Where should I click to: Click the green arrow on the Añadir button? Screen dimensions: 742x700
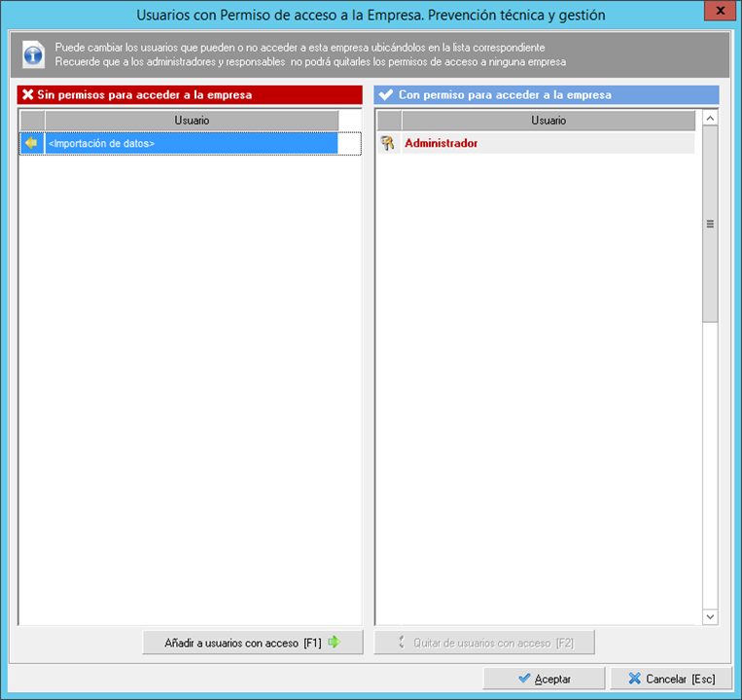(x=335, y=642)
